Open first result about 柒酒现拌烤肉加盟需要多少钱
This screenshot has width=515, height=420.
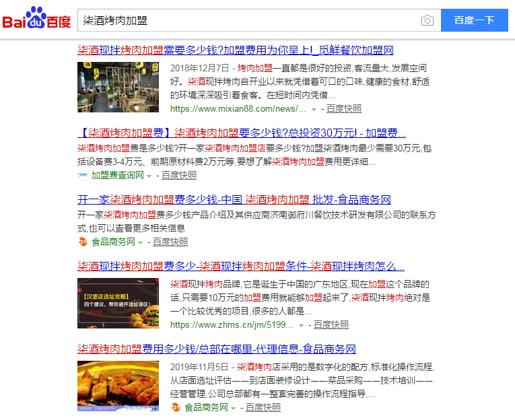point(236,50)
